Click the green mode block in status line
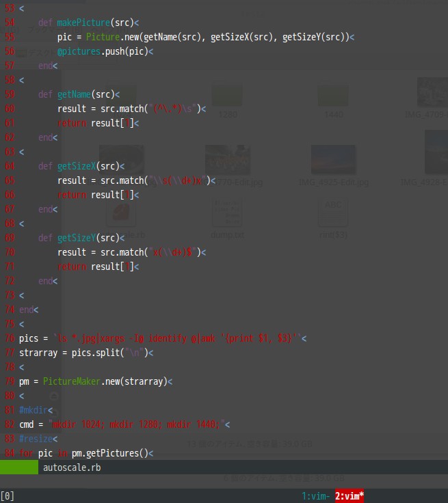Viewport: 448px width, 503px height. [x=19, y=467]
